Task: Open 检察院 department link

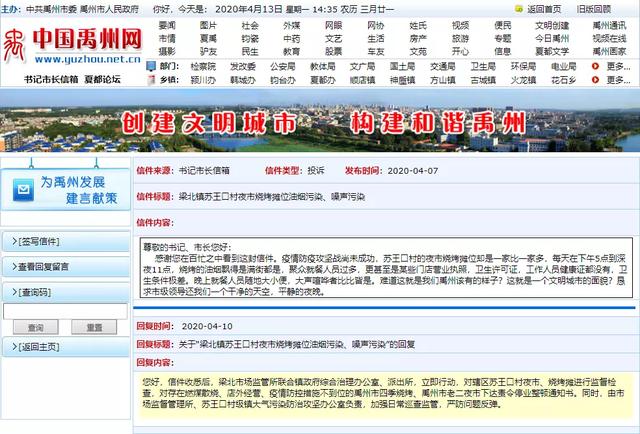Action: click(x=203, y=66)
